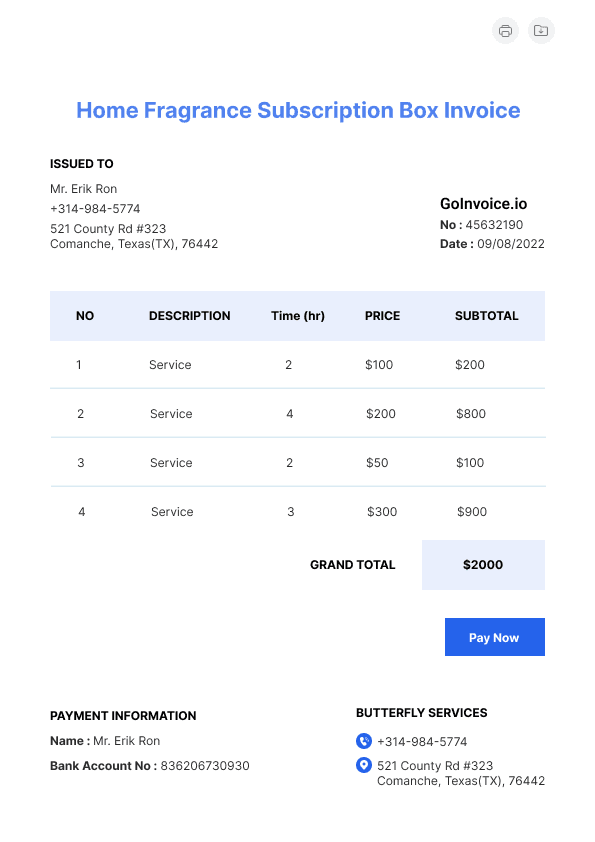This screenshot has width=595, height=842.
Task: Click the Pay Now button
Action: pos(495,637)
